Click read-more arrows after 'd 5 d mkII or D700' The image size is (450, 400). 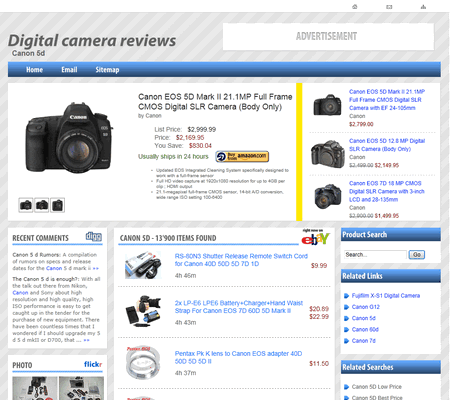pos(86,340)
